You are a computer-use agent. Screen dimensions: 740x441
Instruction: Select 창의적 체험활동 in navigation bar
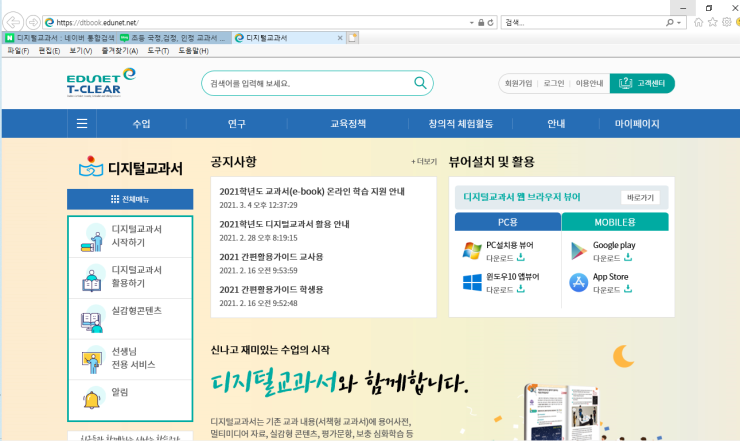tap(461, 124)
